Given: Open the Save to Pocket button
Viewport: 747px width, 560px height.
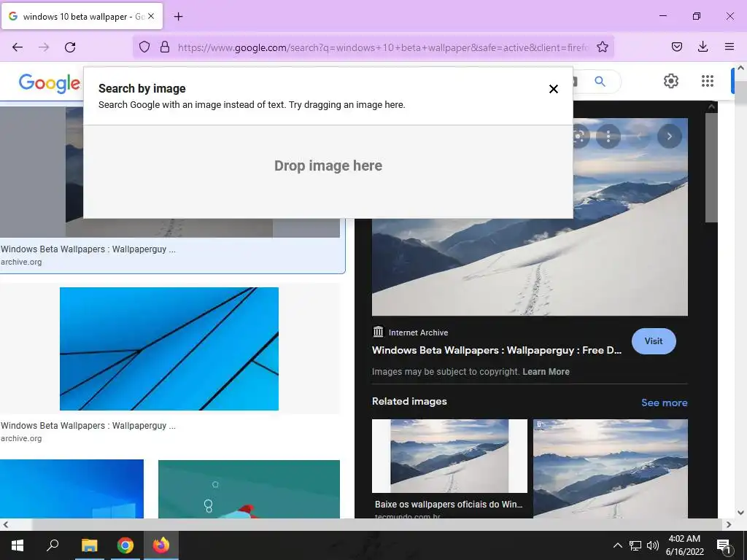Looking at the screenshot, I should click(676, 47).
